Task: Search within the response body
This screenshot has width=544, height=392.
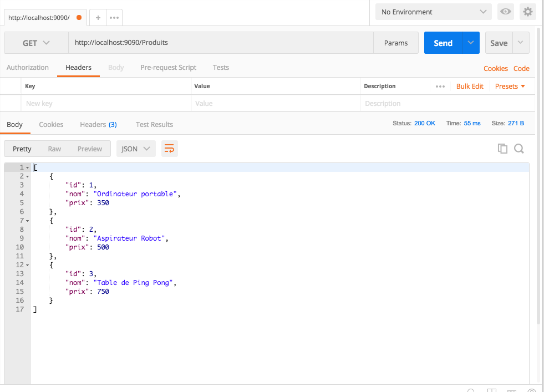Action: click(519, 149)
